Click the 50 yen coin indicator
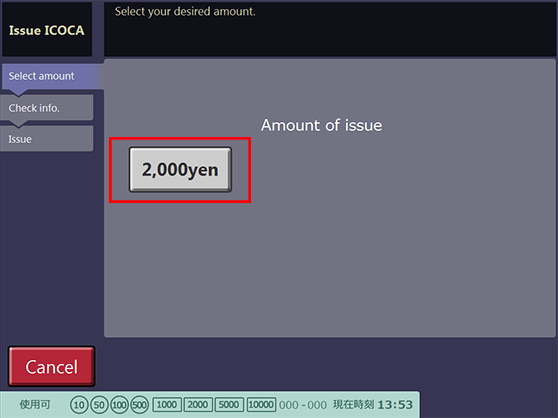 [x=99, y=405]
